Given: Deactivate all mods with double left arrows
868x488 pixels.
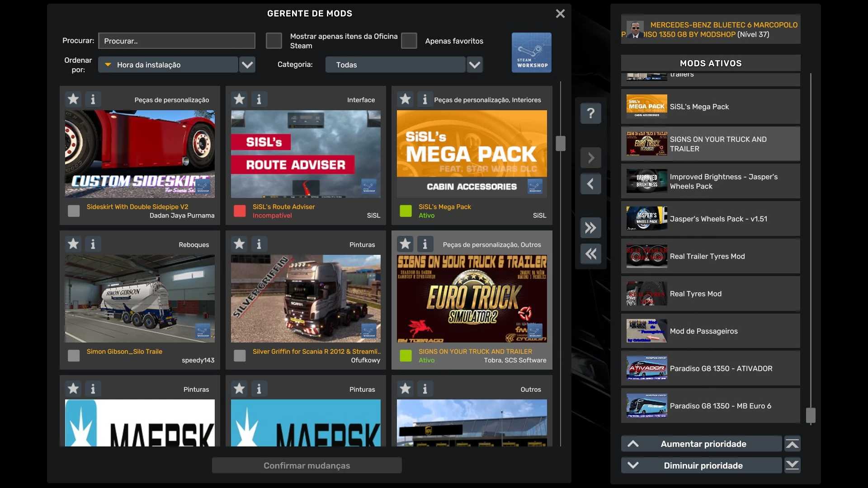Looking at the screenshot, I should 590,254.
